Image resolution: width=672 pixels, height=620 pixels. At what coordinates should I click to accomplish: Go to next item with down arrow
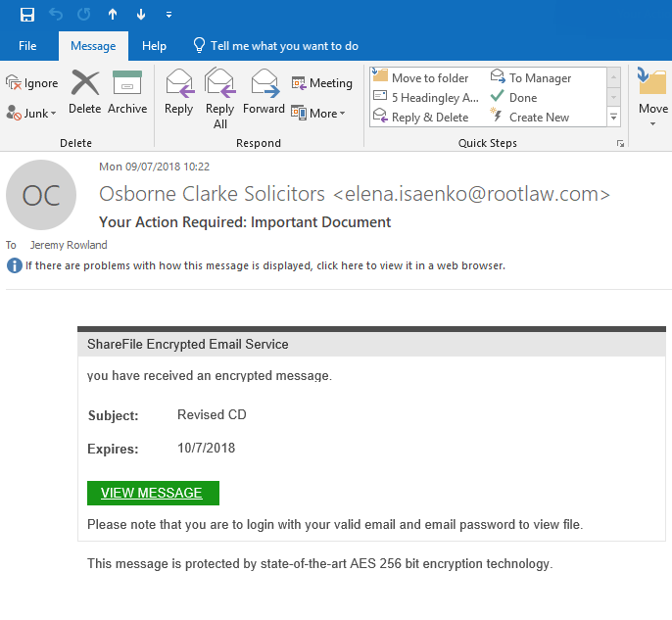pyautogui.click(x=141, y=15)
